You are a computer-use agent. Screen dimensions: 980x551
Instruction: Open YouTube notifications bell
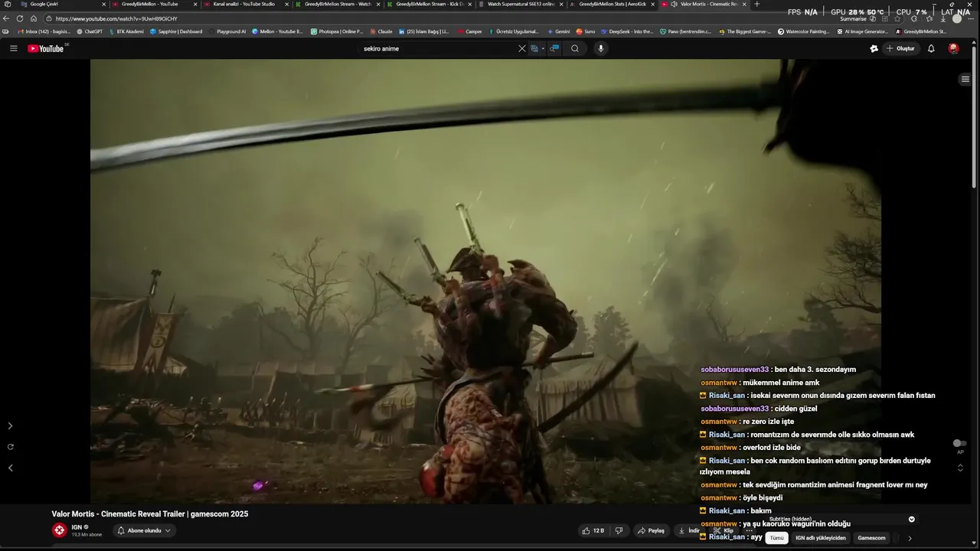(931, 48)
